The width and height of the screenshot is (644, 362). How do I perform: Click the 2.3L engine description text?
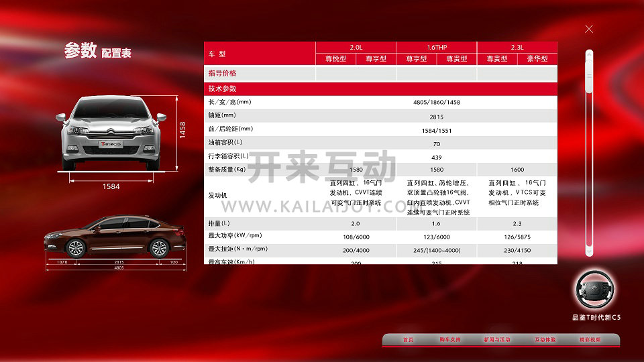point(517,192)
